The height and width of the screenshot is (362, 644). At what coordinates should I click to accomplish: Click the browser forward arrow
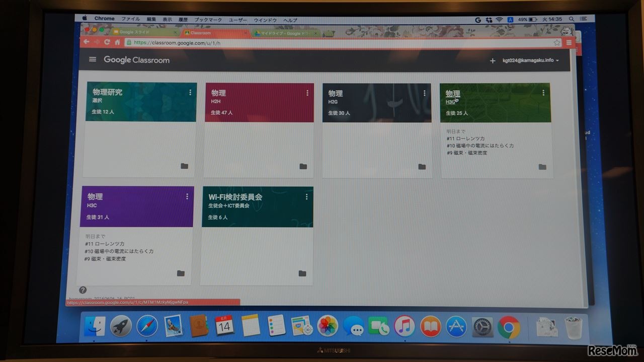click(x=97, y=42)
